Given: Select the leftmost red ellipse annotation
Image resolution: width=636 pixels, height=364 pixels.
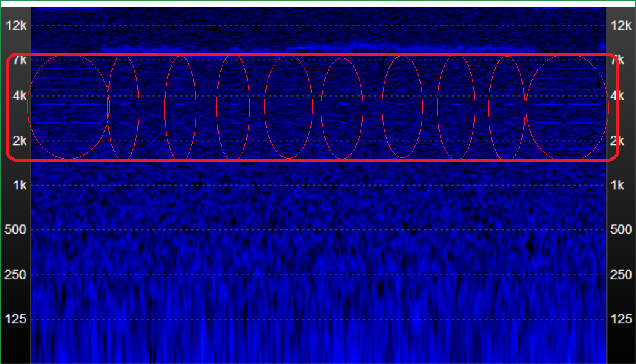Looking at the screenshot, I should 68,106.
